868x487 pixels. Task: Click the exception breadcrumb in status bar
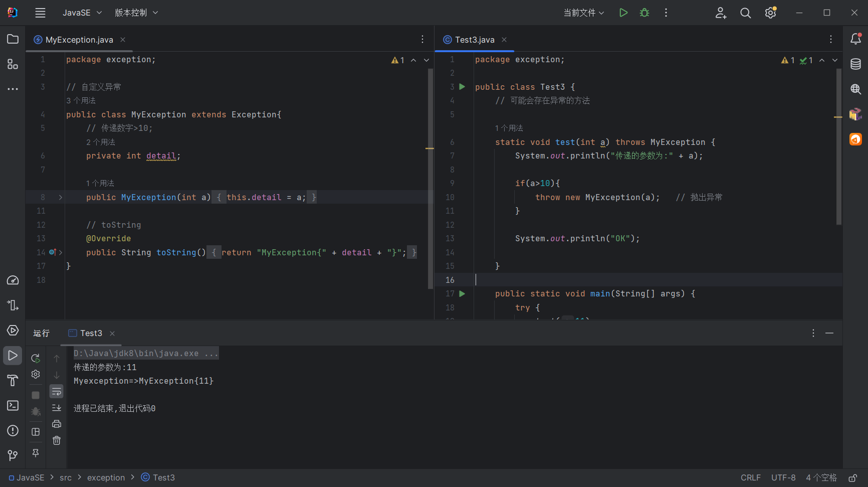106,477
